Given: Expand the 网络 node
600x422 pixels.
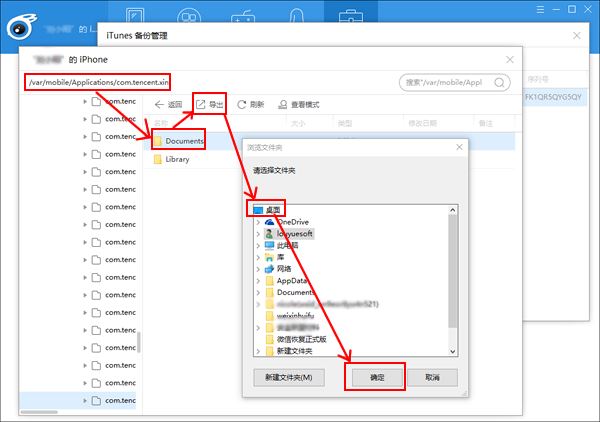Looking at the screenshot, I should point(258,269).
